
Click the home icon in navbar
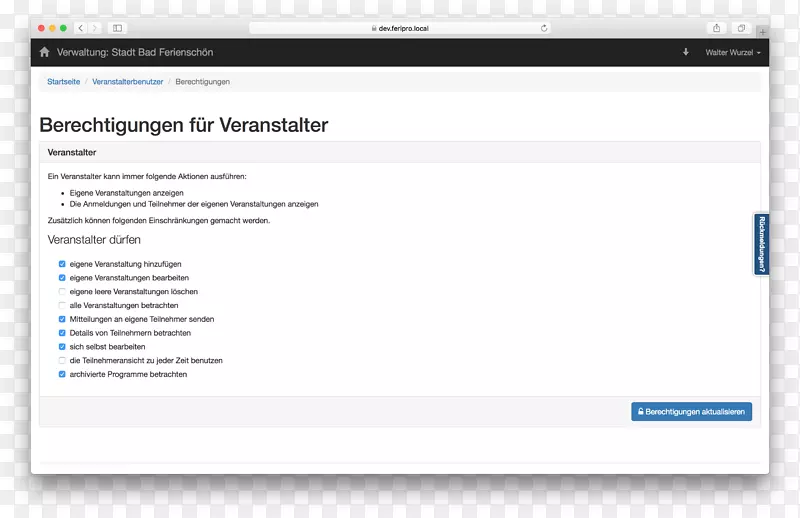pos(44,52)
